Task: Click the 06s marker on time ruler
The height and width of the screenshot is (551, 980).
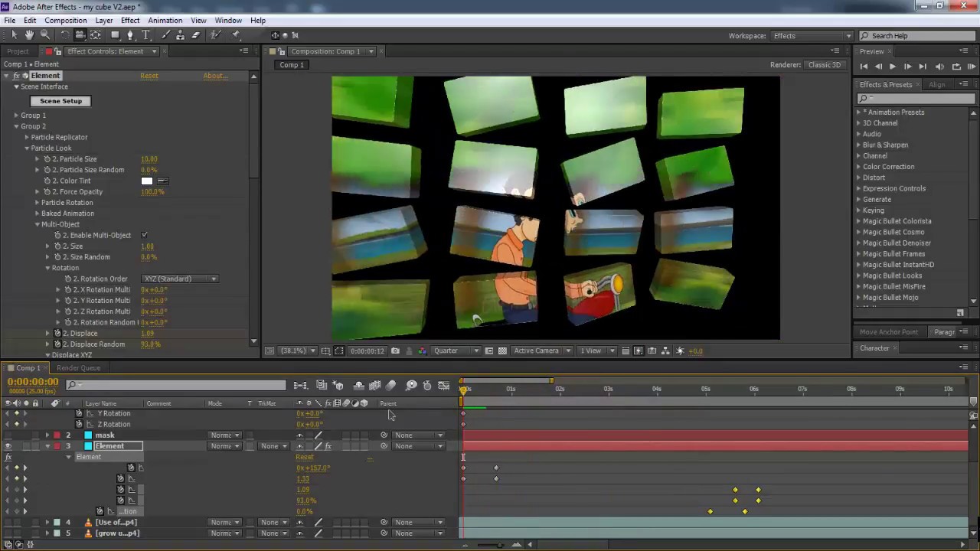Action: [x=754, y=389]
